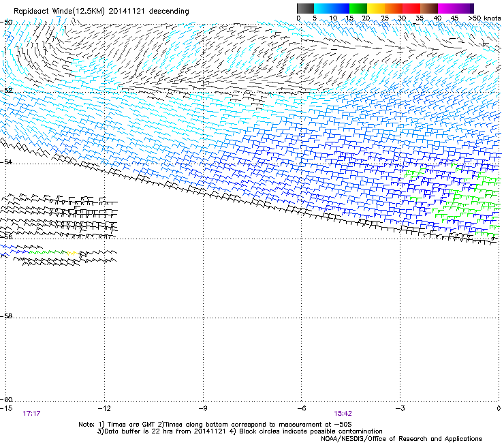The width and height of the screenshot is (504, 443).
Task: Click the yellow 20-25 knots legend swatch
Action: tap(376, 8)
